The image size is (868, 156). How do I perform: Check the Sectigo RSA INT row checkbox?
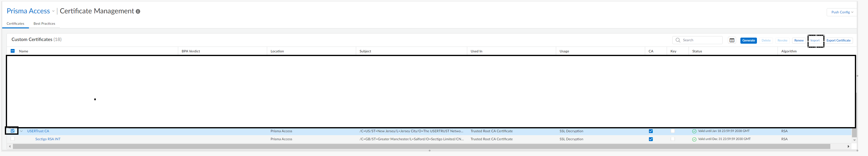(13, 139)
